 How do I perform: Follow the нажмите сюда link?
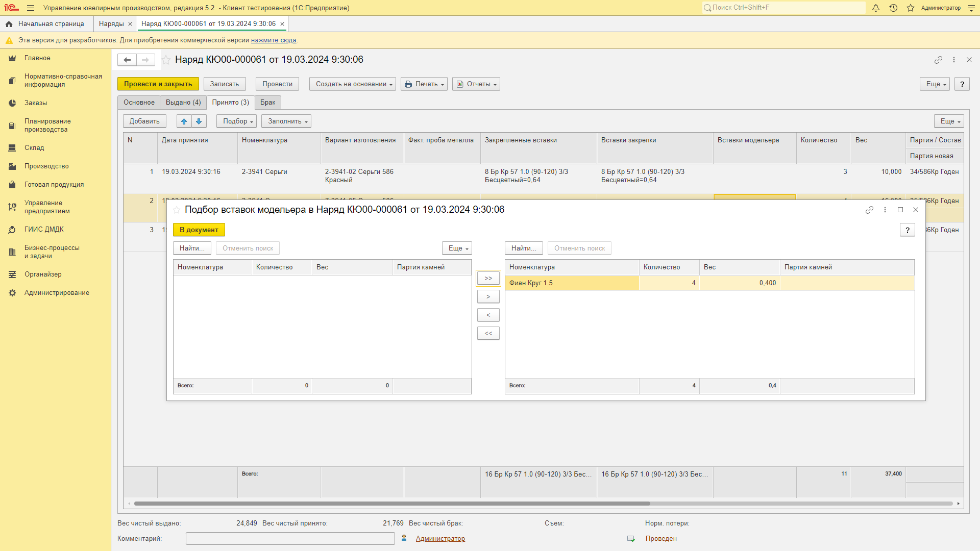tap(274, 40)
